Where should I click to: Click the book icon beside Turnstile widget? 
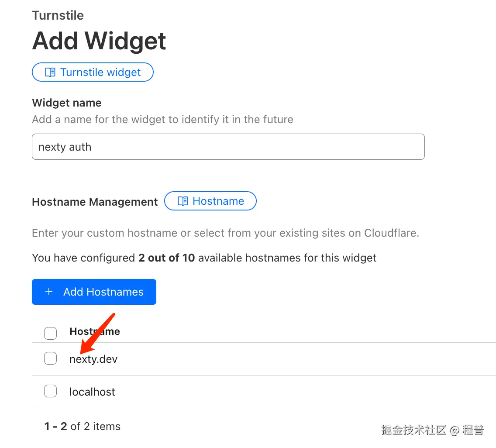(51, 72)
